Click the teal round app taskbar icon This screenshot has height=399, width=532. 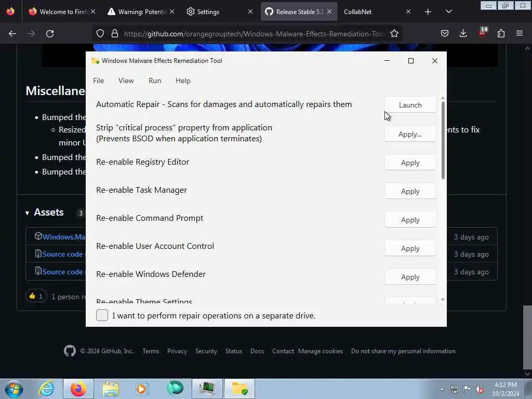point(175,388)
